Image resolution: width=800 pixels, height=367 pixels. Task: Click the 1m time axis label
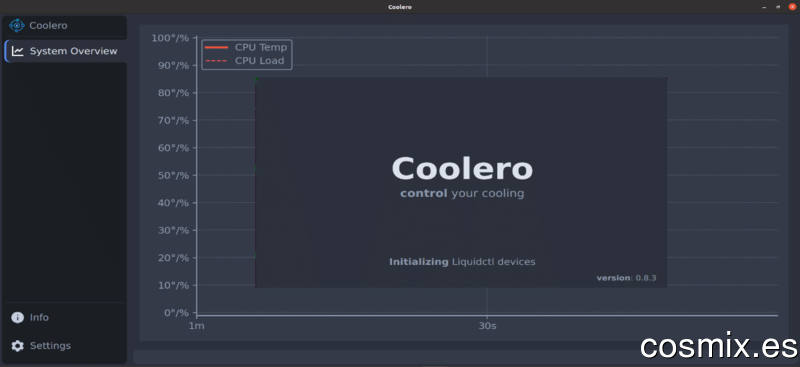[x=196, y=326]
